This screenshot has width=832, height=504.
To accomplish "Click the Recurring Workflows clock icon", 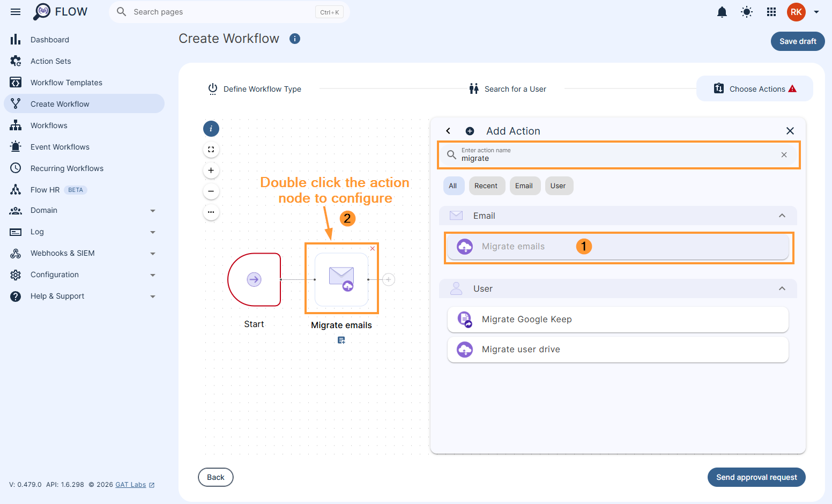I will click(16, 168).
